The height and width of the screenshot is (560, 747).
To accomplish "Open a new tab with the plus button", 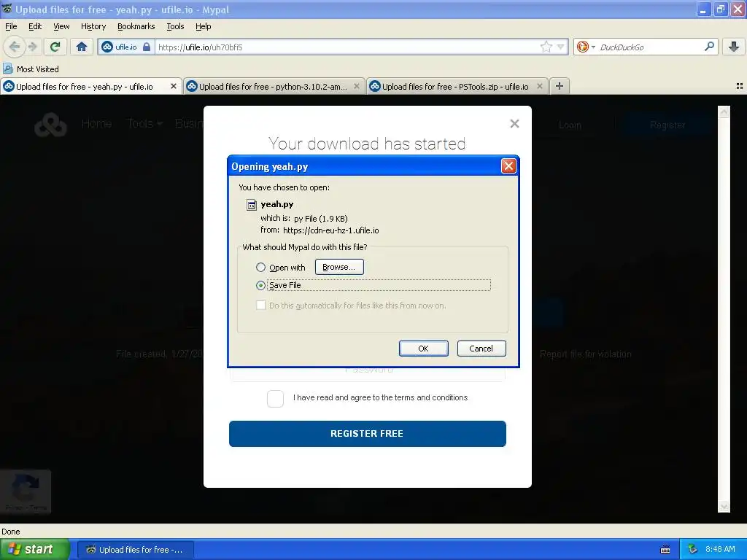I will (560, 86).
